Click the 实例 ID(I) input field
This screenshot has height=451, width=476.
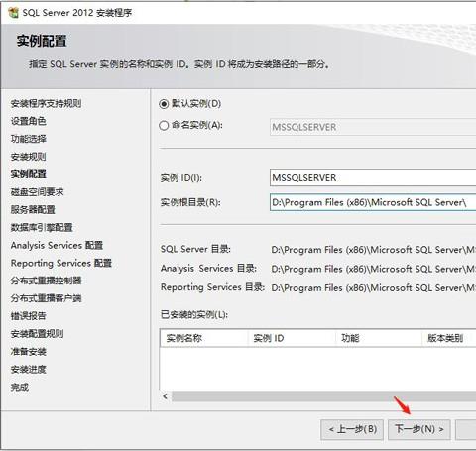click(x=373, y=178)
